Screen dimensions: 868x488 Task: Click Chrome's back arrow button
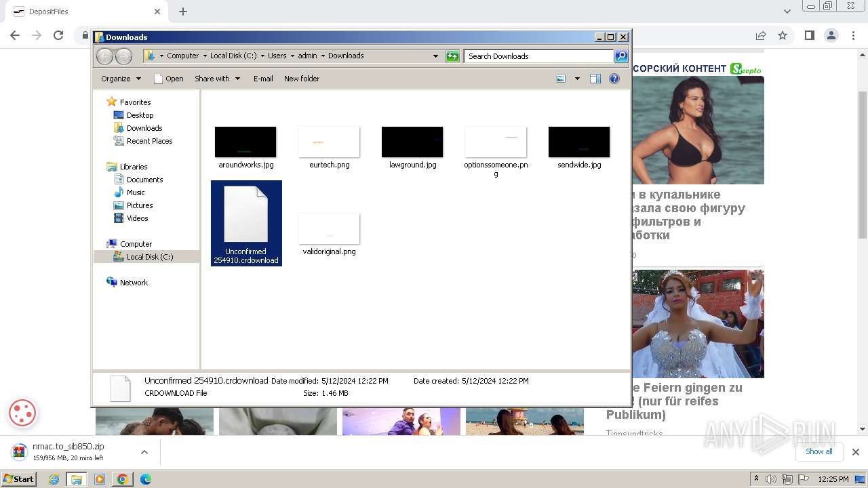(x=15, y=35)
